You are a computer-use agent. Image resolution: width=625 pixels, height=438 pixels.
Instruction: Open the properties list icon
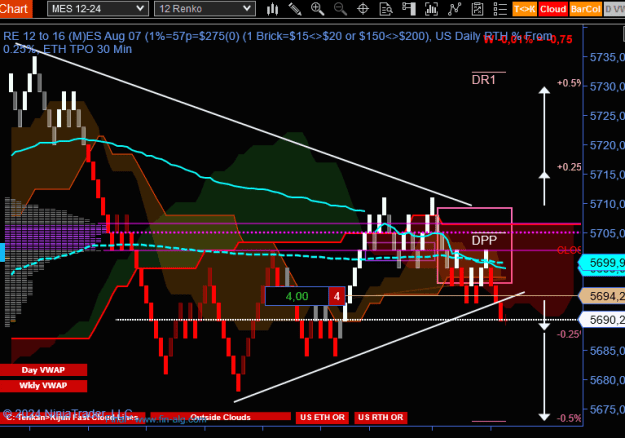(500, 9)
